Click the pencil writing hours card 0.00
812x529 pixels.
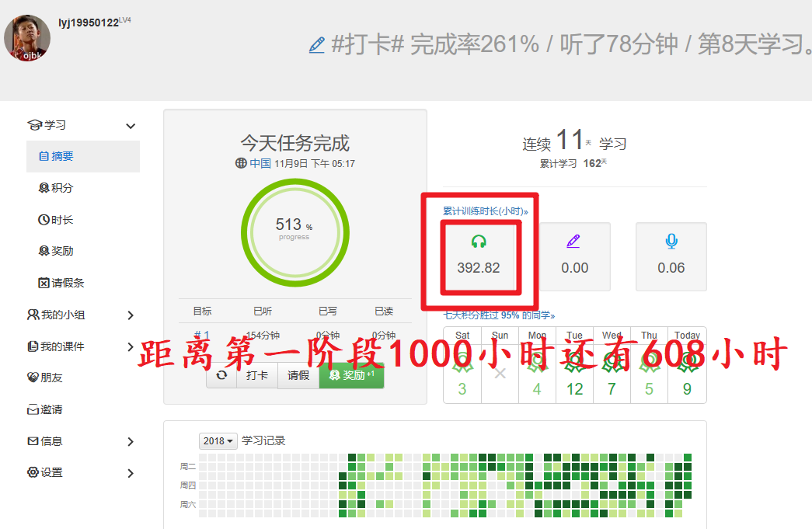(x=575, y=257)
